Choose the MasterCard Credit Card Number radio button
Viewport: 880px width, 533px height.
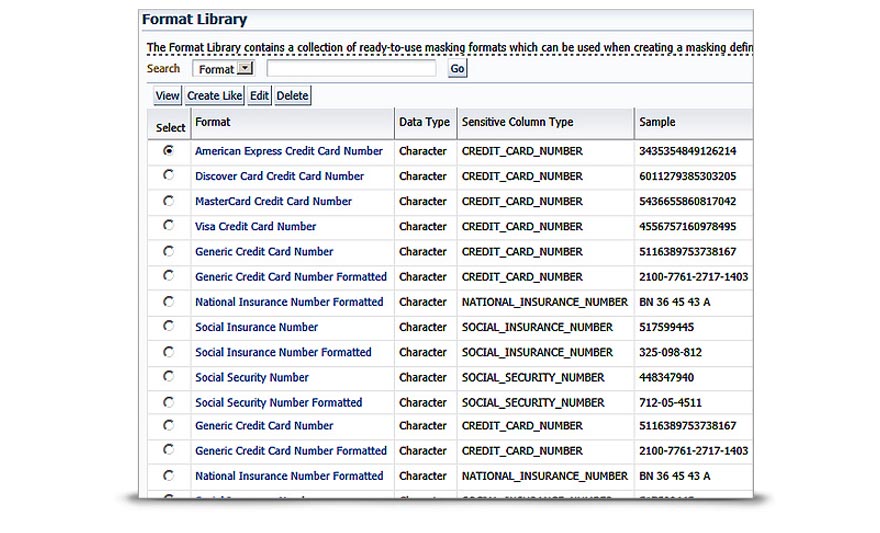168,200
